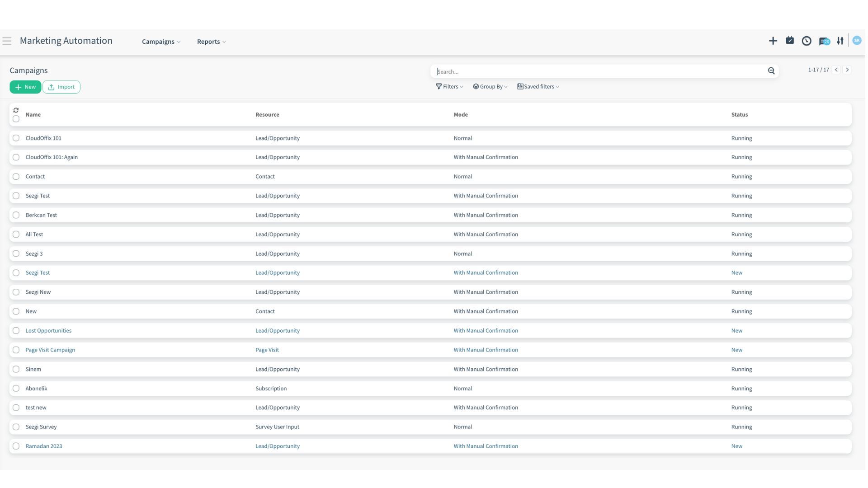Focus the Search input field

pyautogui.click(x=599, y=71)
